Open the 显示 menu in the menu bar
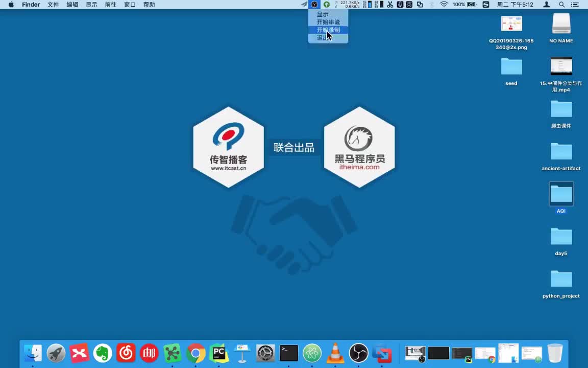The width and height of the screenshot is (588, 368). pos(91,5)
